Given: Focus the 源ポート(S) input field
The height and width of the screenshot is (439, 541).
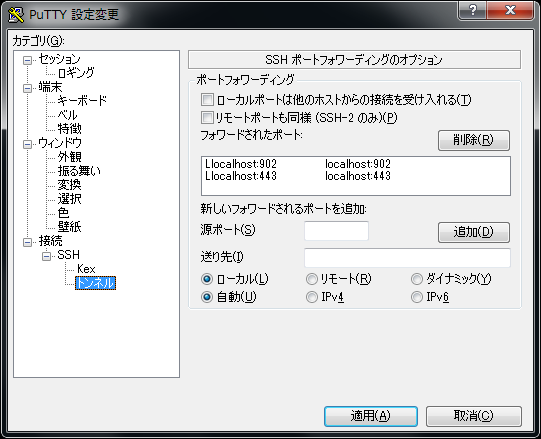Looking at the screenshot, I should (x=336, y=231).
